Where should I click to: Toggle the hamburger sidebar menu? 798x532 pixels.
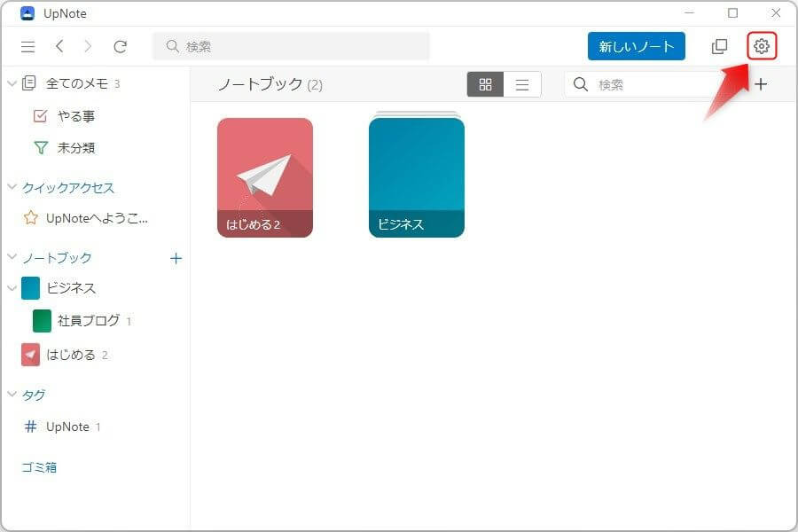(x=28, y=47)
